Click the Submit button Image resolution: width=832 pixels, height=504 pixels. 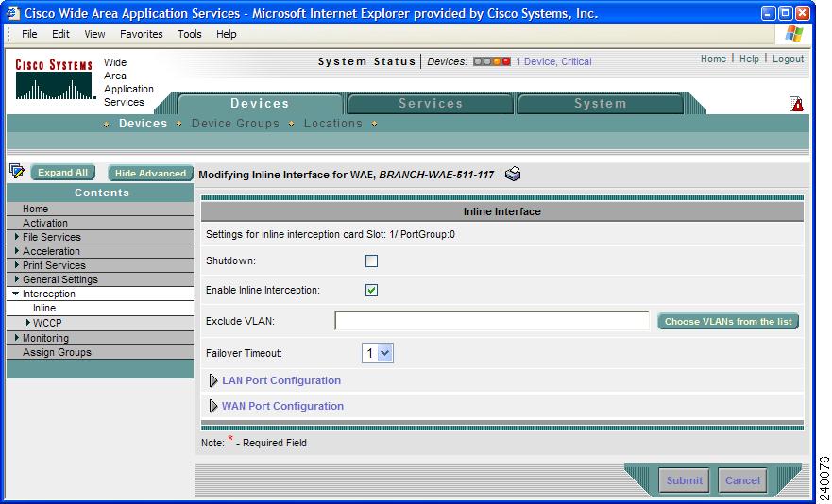pos(684,480)
